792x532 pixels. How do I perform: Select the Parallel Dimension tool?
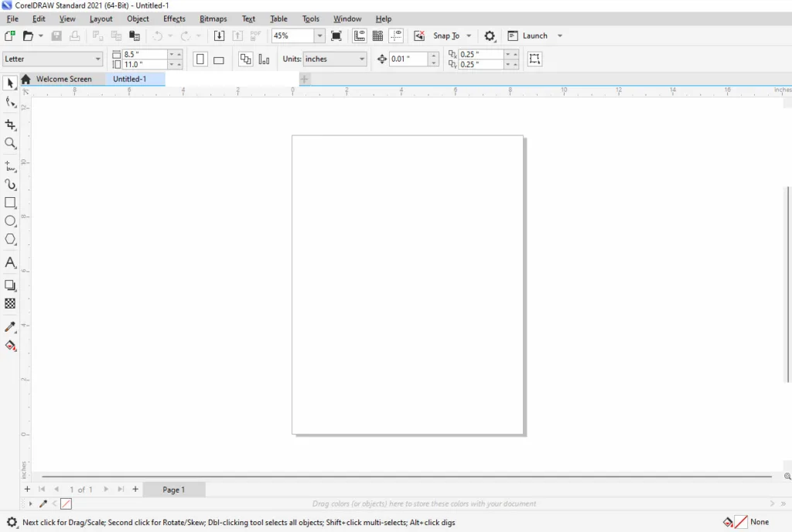[x=10, y=166]
